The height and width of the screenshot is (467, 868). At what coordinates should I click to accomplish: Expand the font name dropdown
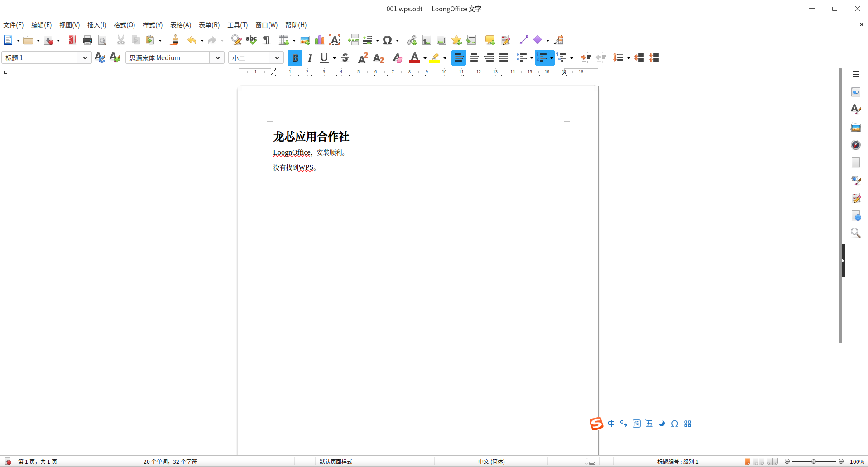217,57
